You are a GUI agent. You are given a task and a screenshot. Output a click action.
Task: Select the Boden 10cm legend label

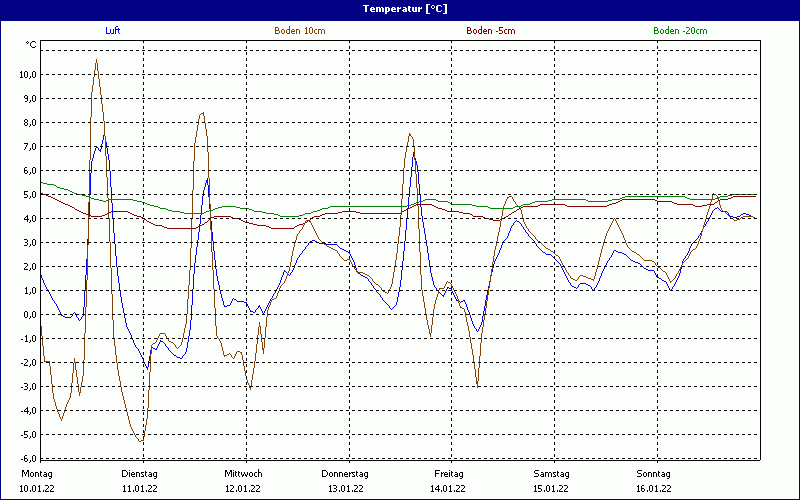point(299,31)
